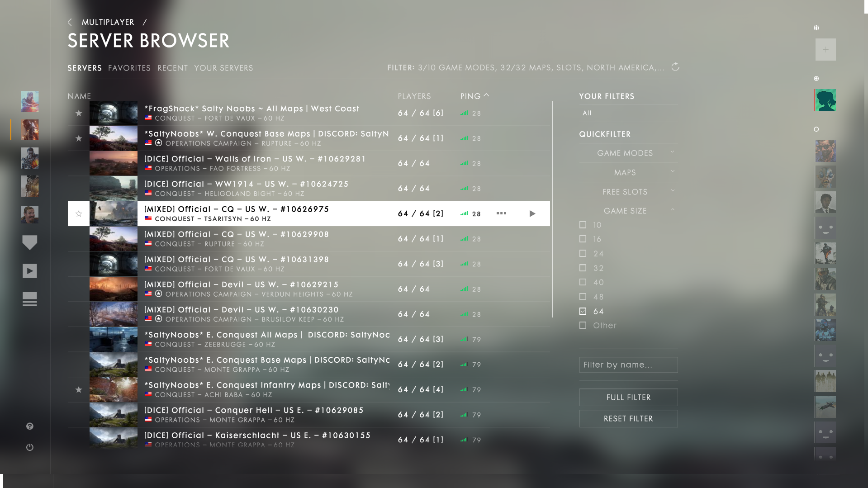Open the help question mark icon
Viewport: 868px width, 488px height.
click(x=30, y=426)
